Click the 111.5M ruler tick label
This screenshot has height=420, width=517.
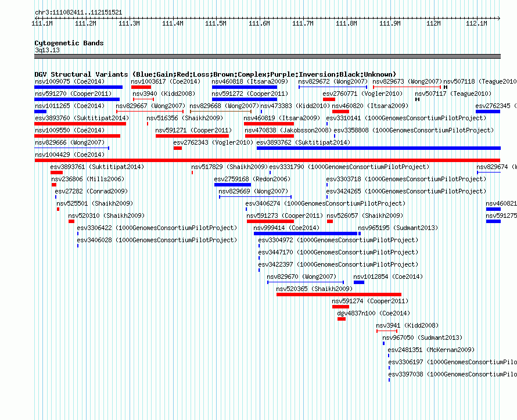(216, 23)
